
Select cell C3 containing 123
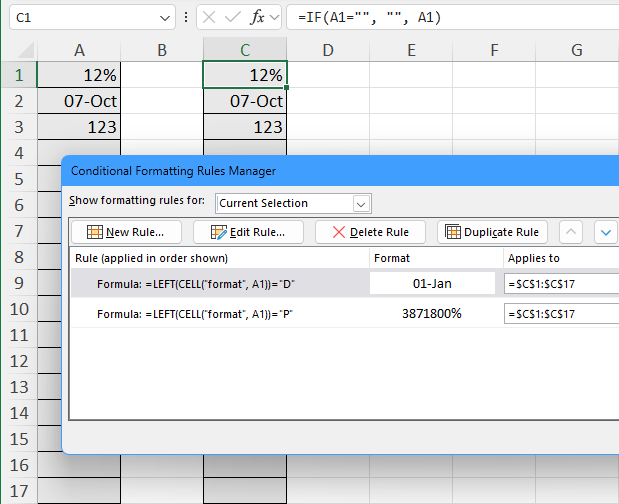point(245,127)
